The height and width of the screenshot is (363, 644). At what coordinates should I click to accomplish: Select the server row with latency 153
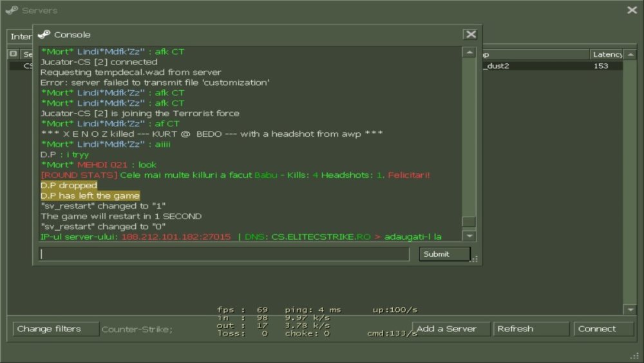(x=553, y=66)
